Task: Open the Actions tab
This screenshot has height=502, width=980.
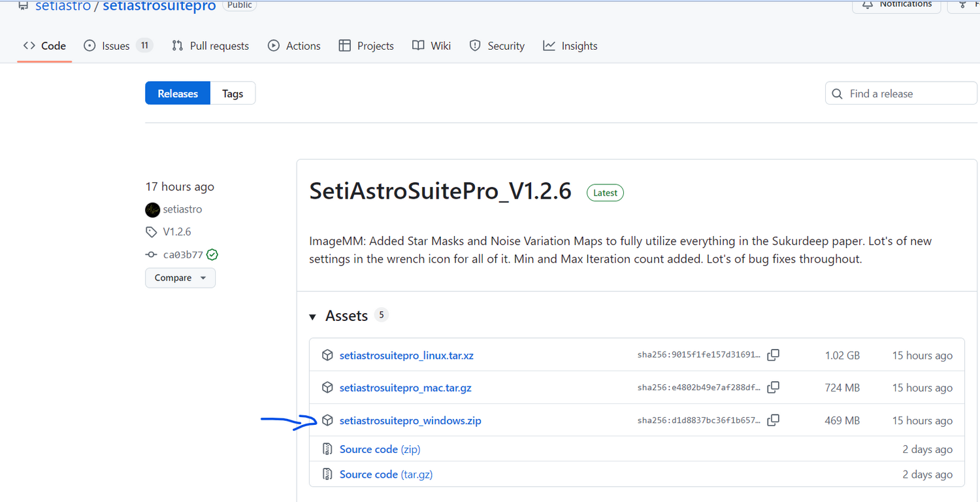Action: (x=294, y=46)
